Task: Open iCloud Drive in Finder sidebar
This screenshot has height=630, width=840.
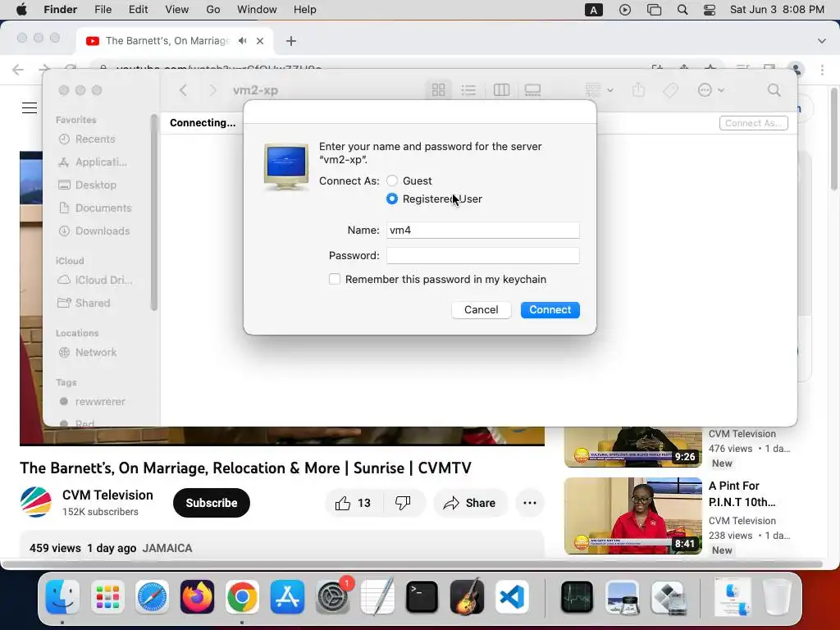Action: pos(103,281)
